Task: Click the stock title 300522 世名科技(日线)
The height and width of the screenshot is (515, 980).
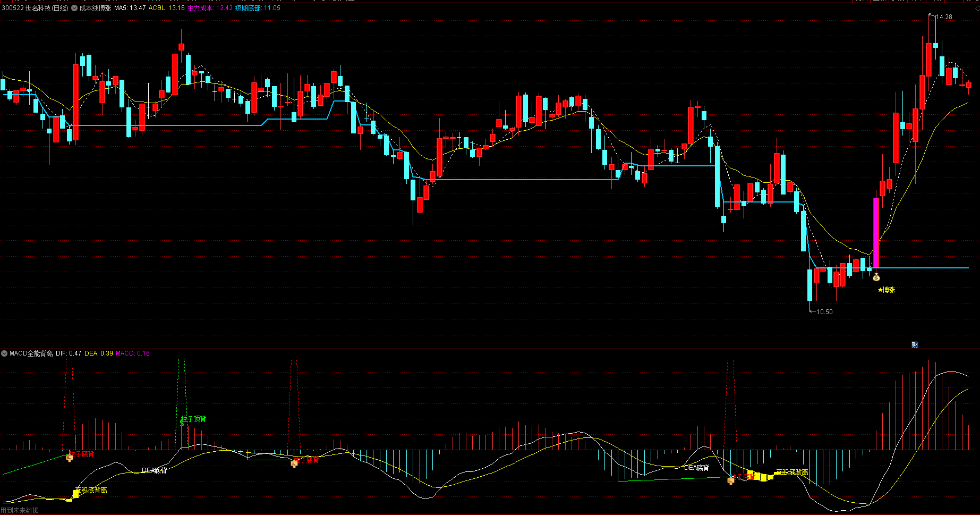Action: (x=35, y=8)
